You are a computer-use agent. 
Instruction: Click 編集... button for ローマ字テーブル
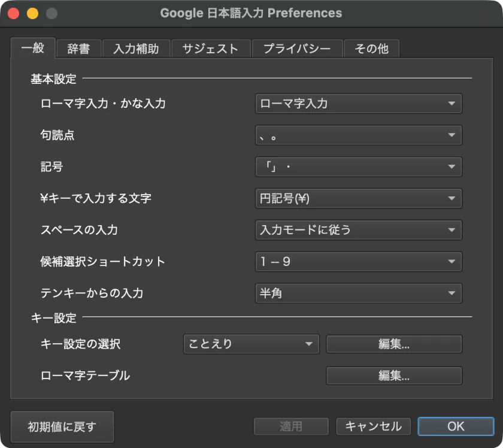pyautogui.click(x=394, y=376)
